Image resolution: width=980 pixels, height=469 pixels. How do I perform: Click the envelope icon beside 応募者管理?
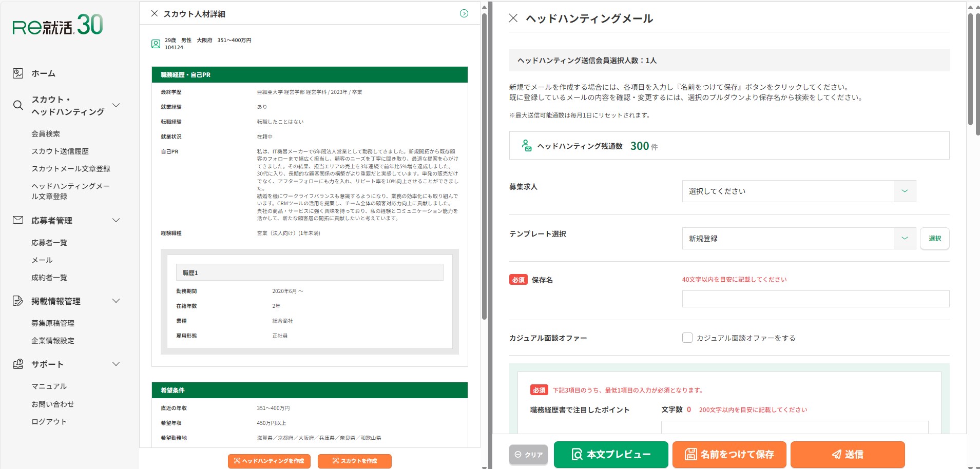click(x=18, y=220)
